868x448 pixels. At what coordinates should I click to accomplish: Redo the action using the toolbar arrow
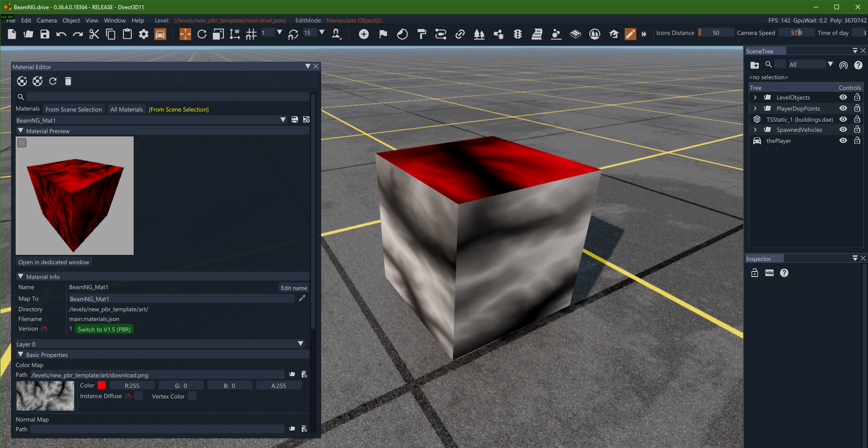[x=78, y=34]
